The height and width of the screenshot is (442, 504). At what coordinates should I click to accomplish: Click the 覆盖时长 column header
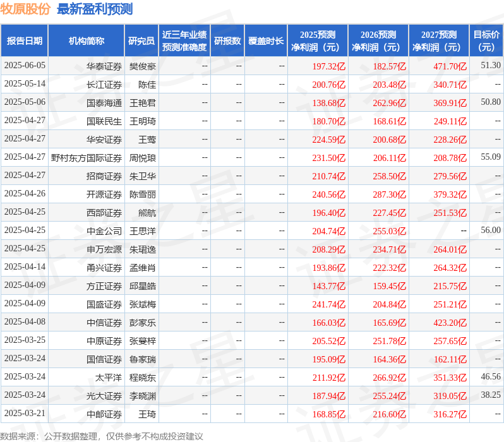(266, 40)
